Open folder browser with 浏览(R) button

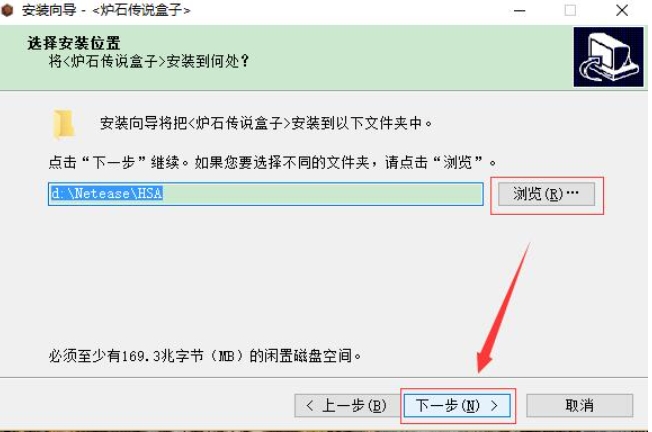(x=546, y=194)
